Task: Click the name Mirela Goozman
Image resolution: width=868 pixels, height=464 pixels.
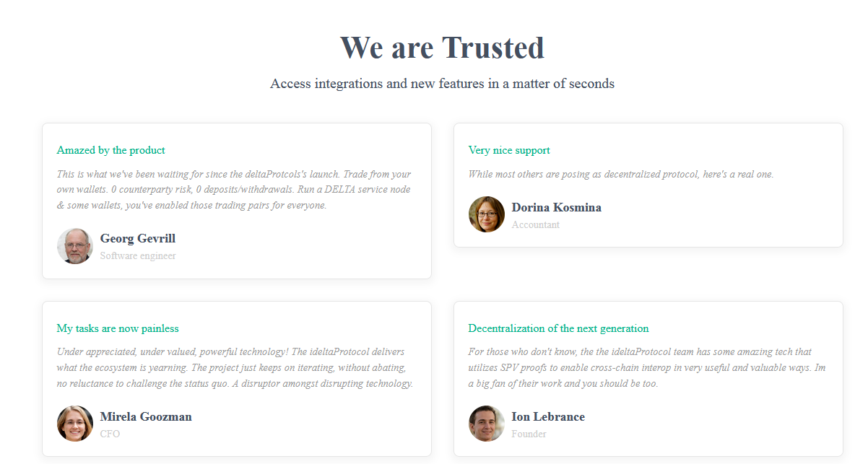Action: point(146,417)
